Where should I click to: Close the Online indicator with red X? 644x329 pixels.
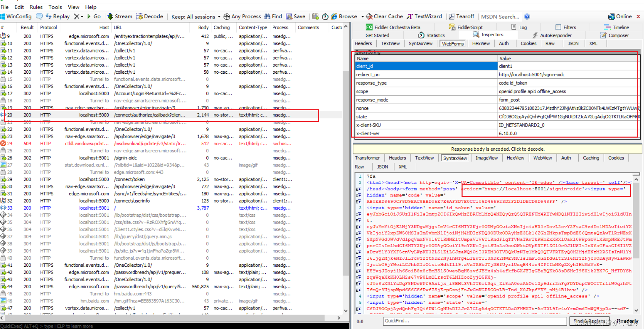coord(638,16)
